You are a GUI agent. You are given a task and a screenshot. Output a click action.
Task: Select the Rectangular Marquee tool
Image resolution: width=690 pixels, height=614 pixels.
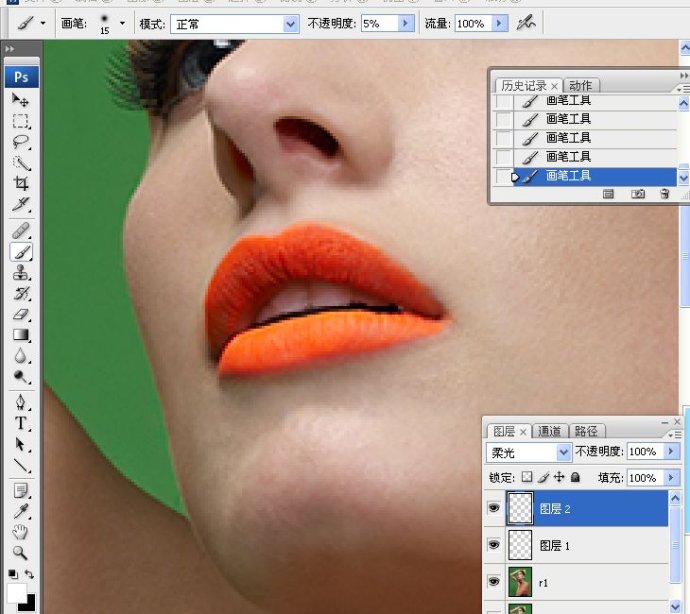tap(20, 121)
